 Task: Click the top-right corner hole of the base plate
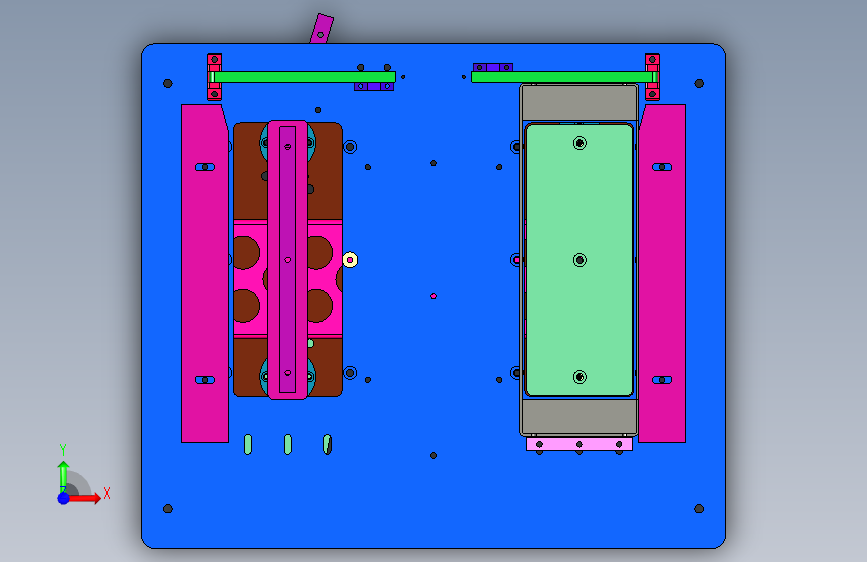pyautogui.click(x=699, y=84)
